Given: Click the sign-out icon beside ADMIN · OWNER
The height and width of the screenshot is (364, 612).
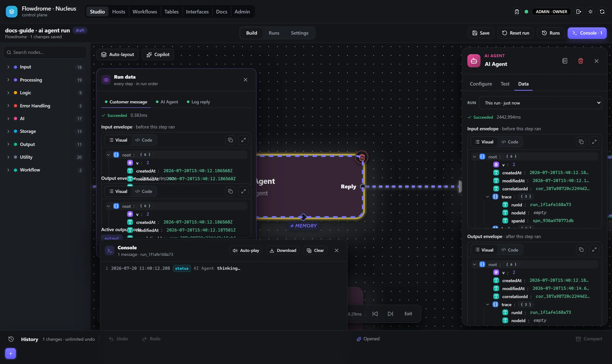Looking at the screenshot, I should tap(579, 11).
